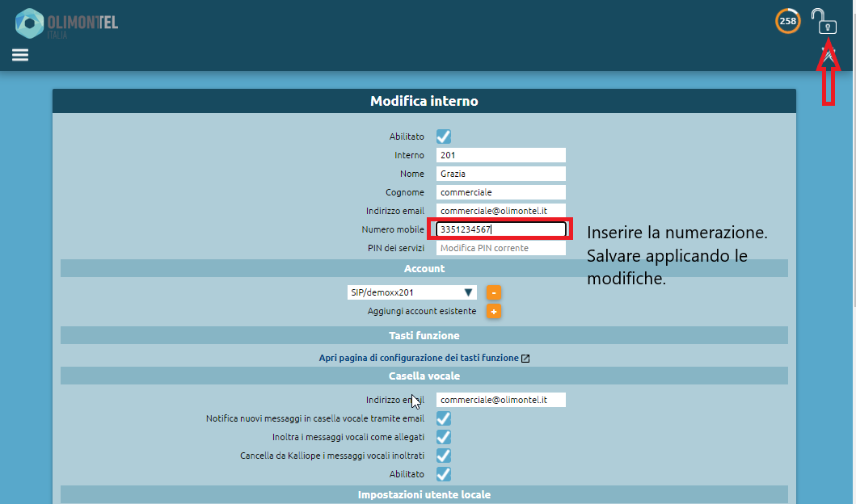Click the Nome field containing Grazia
Image resolution: width=856 pixels, height=504 pixels.
point(500,174)
